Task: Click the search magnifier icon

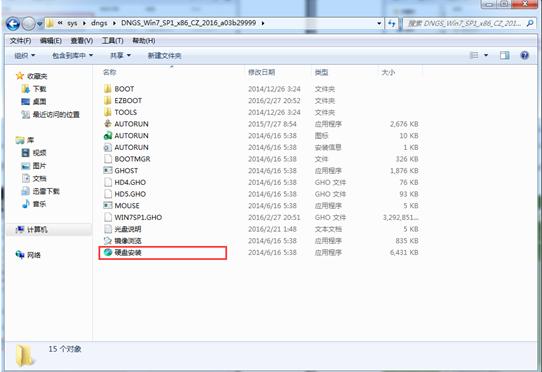Action: point(530,23)
